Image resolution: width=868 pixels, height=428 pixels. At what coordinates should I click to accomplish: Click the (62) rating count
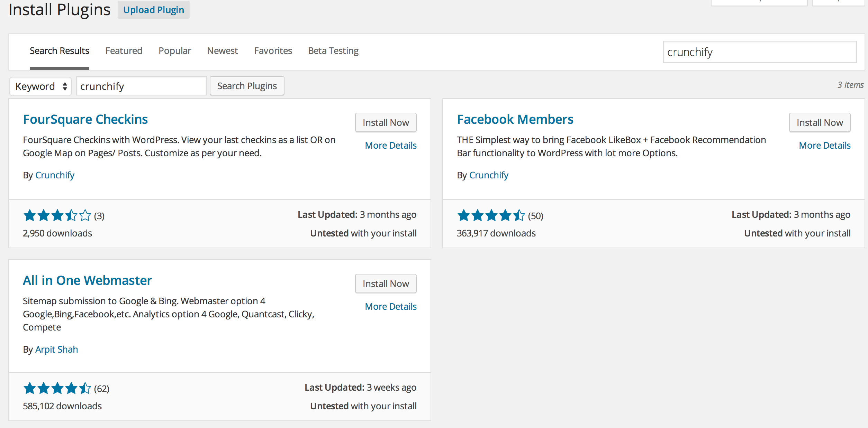(x=101, y=389)
